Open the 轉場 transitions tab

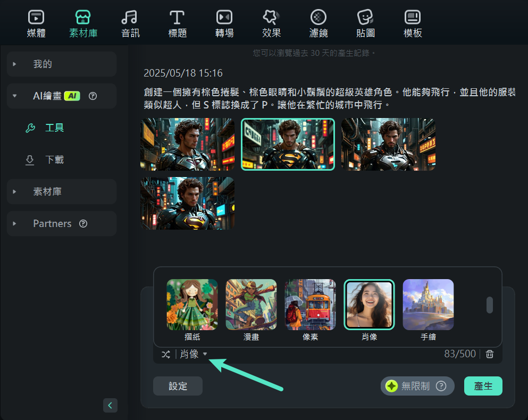[x=224, y=24]
